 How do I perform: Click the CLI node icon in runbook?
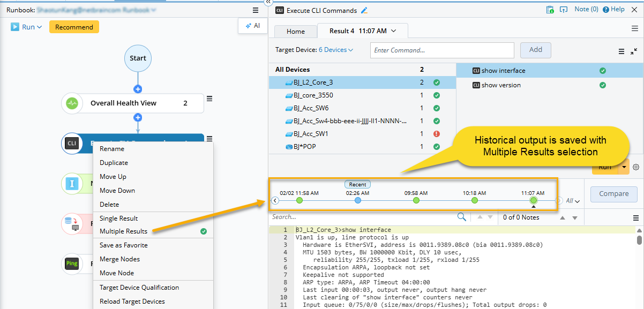(72, 144)
